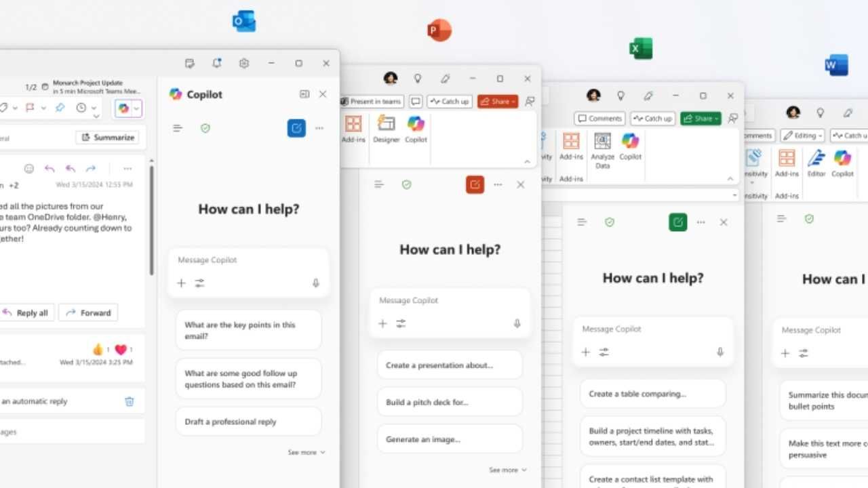Screen dimensions: 868x488
Task: Open the more options menu in Copilot pane
Action: click(x=319, y=128)
